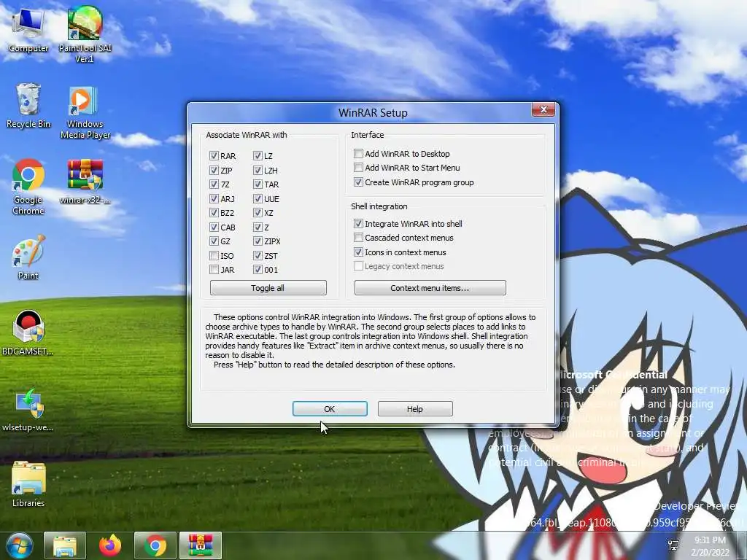Enable the JAR file association
Image resolution: width=747 pixels, height=560 pixels.
(x=214, y=270)
